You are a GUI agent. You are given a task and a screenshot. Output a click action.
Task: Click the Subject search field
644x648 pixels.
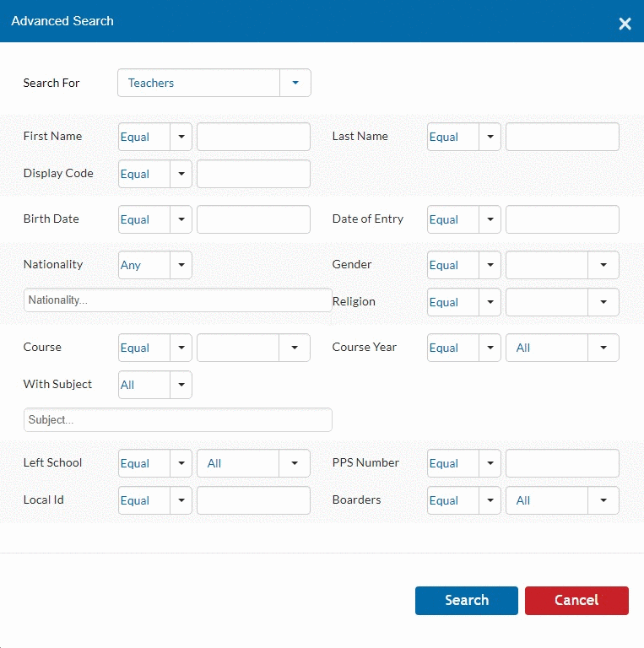pyautogui.click(x=178, y=420)
